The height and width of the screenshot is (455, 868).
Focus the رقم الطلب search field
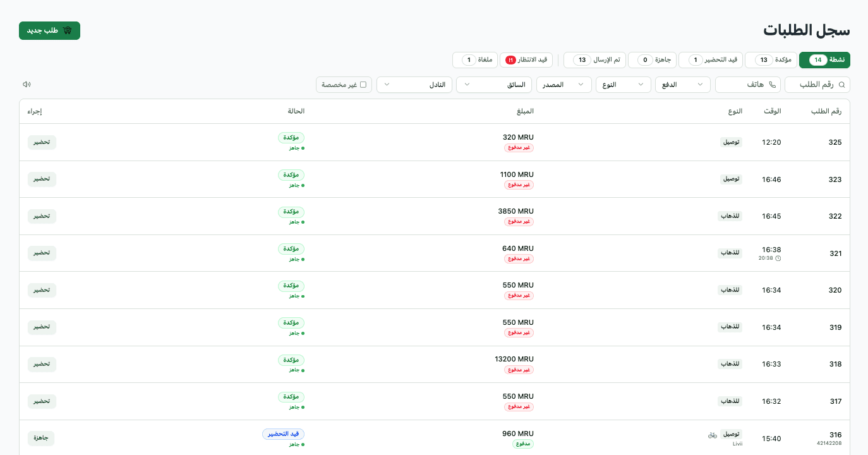(817, 85)
